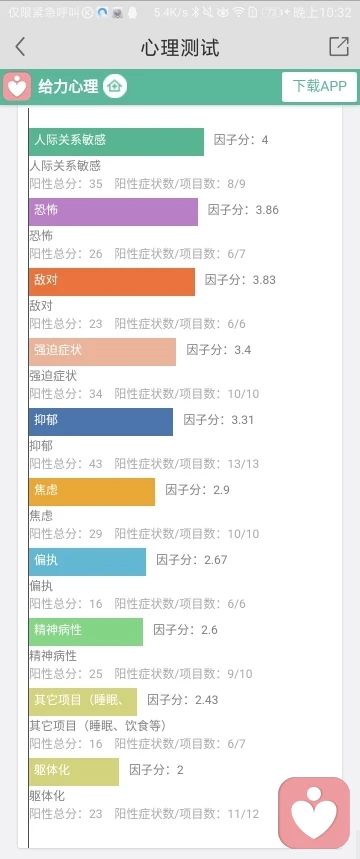This screenshot has width=360, height=859.
Task: Tap the 躯体化 factor bar
Action: [74, 772]
